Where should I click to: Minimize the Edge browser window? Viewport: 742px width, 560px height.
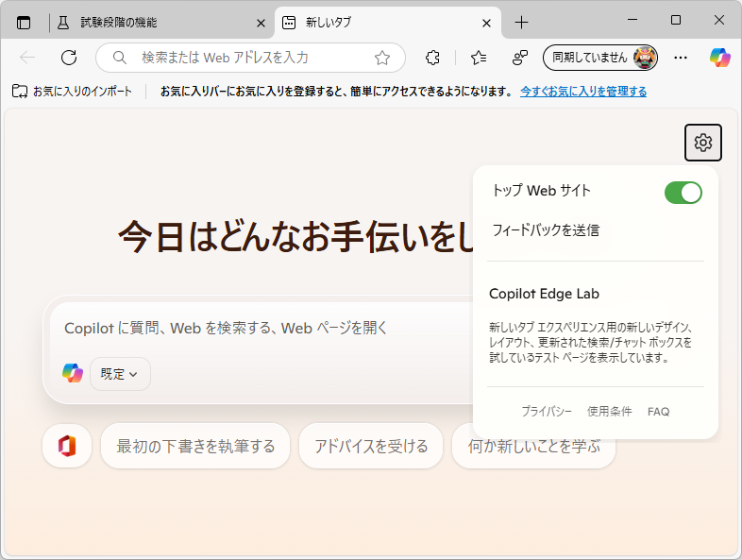[632, 20]
